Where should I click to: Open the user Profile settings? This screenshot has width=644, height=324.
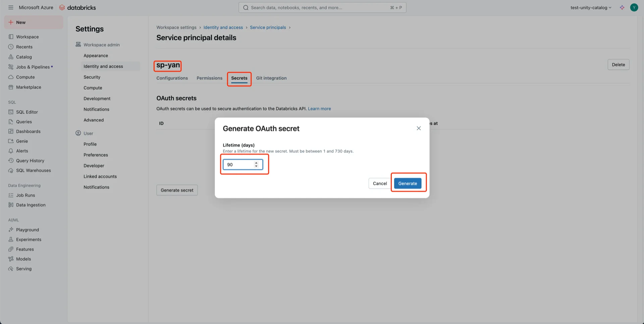90,144
